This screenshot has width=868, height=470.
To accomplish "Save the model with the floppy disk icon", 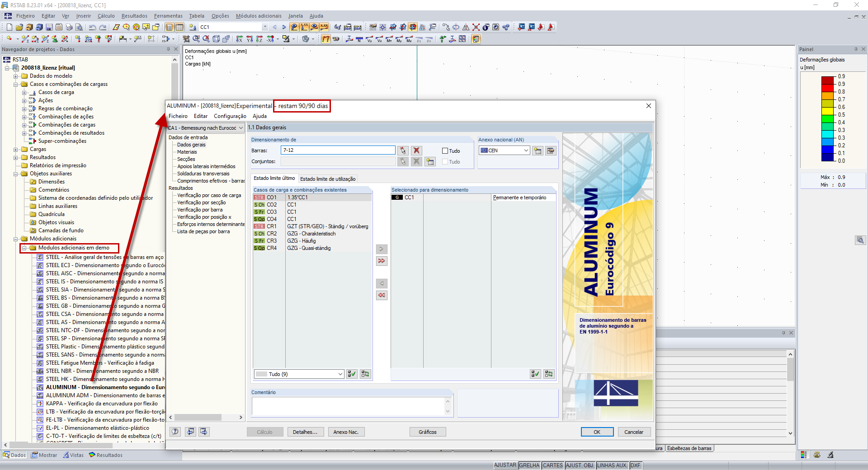I will tap(49, 27).
